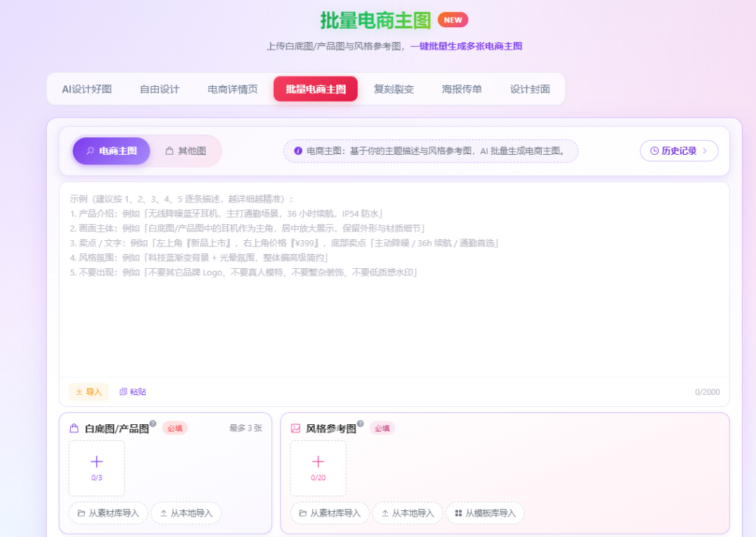Click the NEW badge beside the title
This screenshot has height=537, width=756.
click(453, 20)
